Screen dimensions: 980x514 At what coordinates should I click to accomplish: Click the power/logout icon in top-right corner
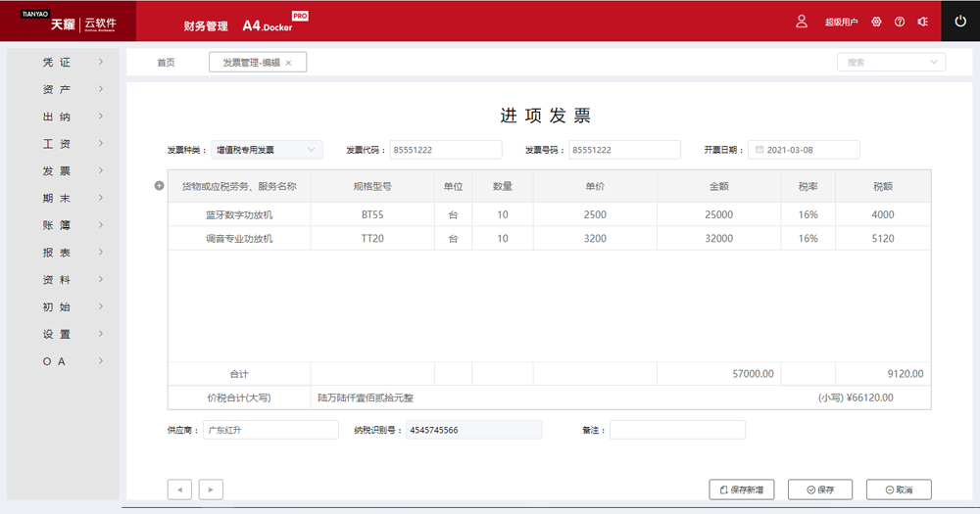(959, 21)
